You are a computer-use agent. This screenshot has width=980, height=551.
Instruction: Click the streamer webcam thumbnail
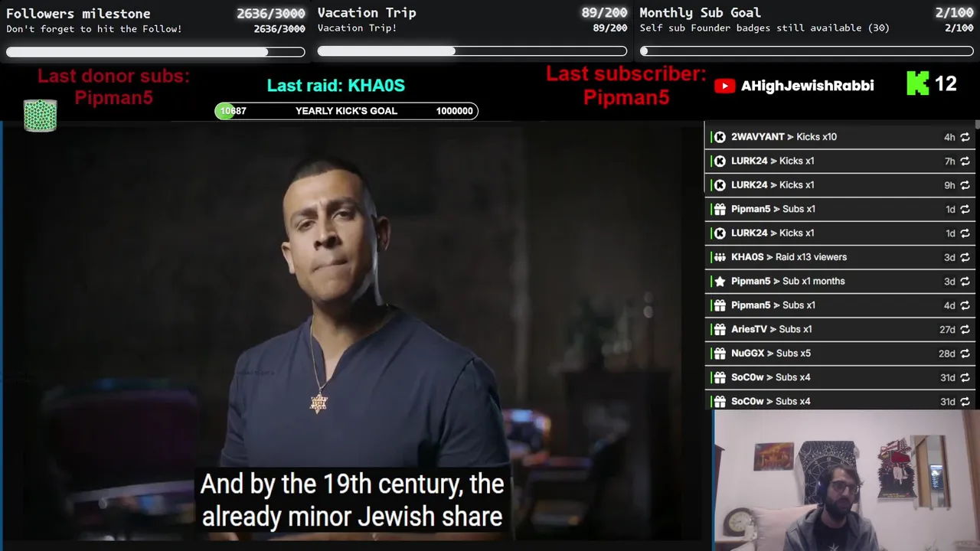coord(846,481)
